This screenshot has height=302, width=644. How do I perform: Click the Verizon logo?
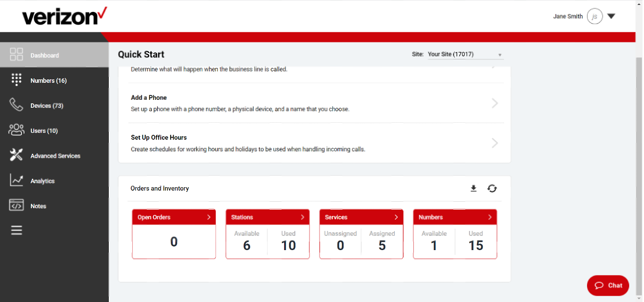pyautogui.click(x=64, y=16)
